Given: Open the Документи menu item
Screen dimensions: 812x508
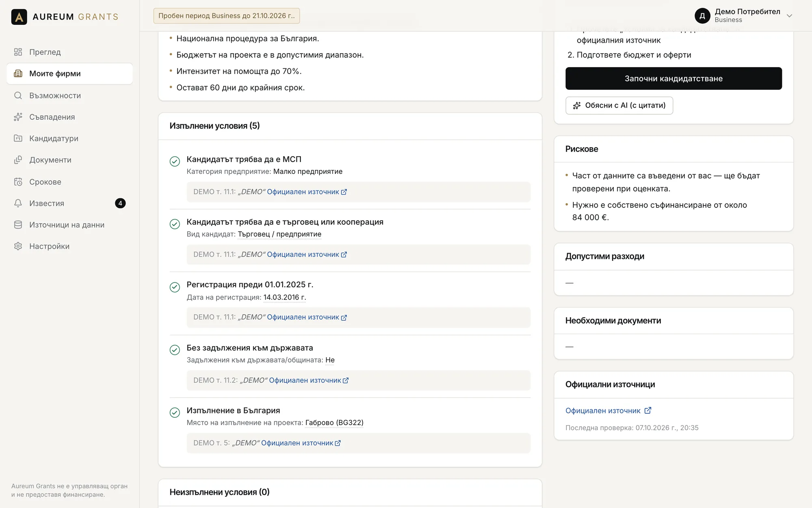Looking at the screenshot, I should pos(69,160).
